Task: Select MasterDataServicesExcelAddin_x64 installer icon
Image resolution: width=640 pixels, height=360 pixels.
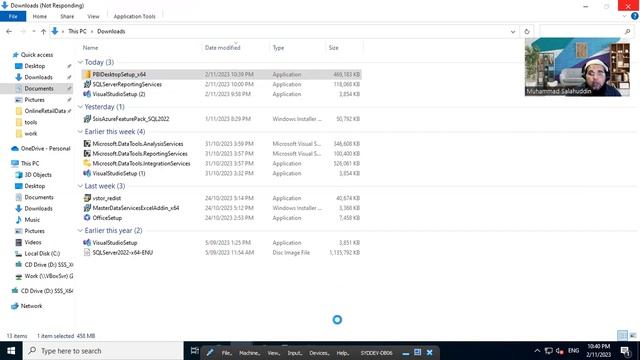Action: tap(87, 208)
